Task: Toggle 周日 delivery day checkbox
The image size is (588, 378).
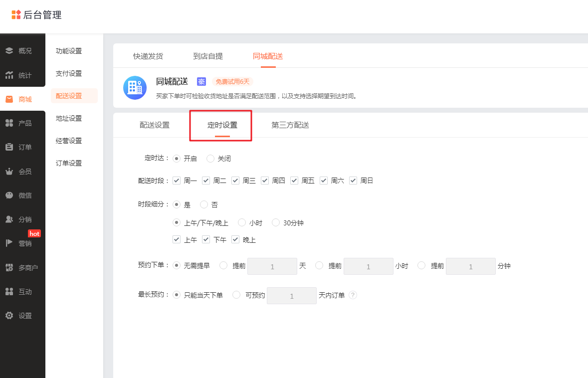Action: [x=353, y=181]
